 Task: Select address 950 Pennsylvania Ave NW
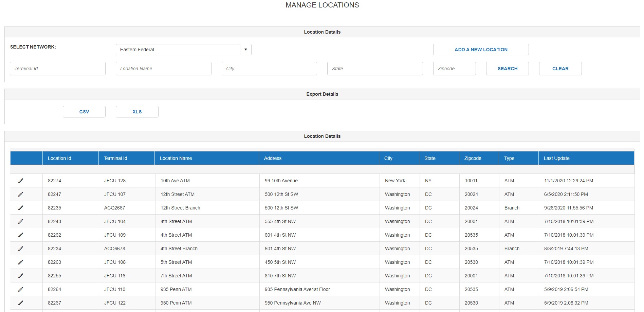(x=293, y=303)
